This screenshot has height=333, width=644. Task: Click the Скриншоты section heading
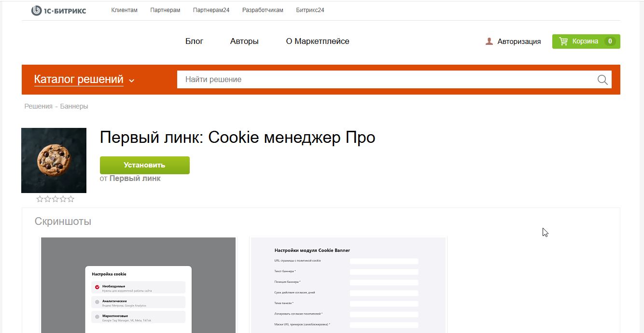click(x=63, y=222)
